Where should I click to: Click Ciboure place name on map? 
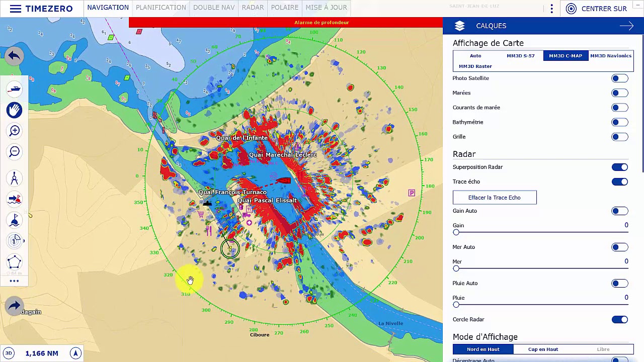[260, 335]
